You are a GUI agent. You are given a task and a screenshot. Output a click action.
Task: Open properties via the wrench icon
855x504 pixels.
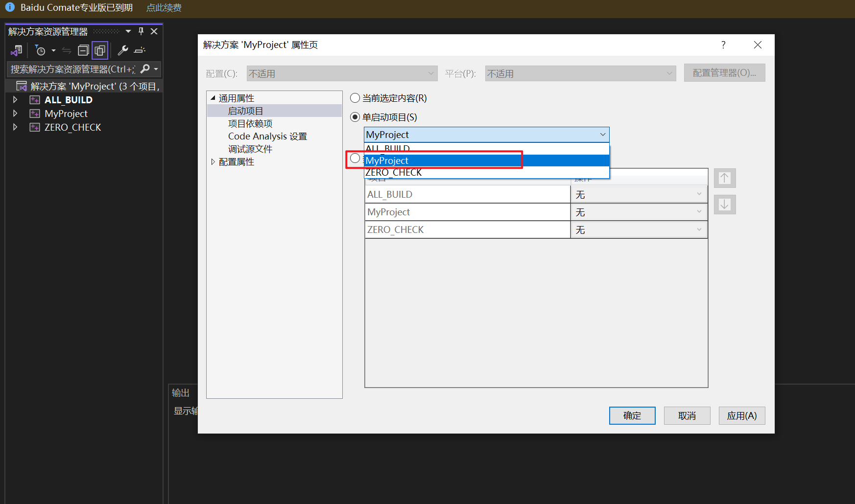click(x=123, y=50)
